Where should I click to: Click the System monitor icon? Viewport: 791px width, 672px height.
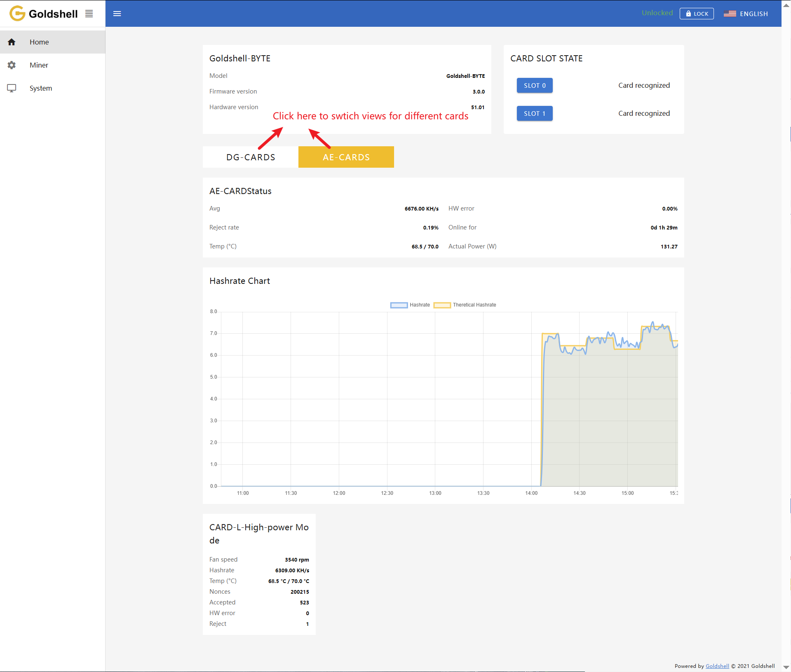pyautogui.click(x=12, y=88)
